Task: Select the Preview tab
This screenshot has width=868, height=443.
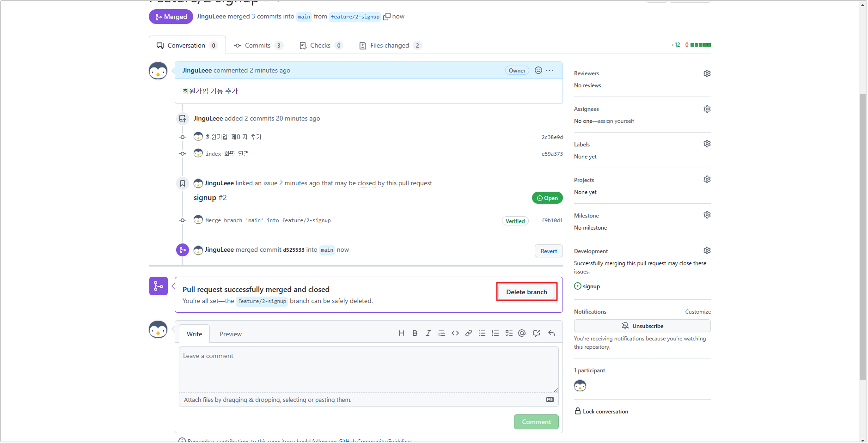Action: coord(231,334)
